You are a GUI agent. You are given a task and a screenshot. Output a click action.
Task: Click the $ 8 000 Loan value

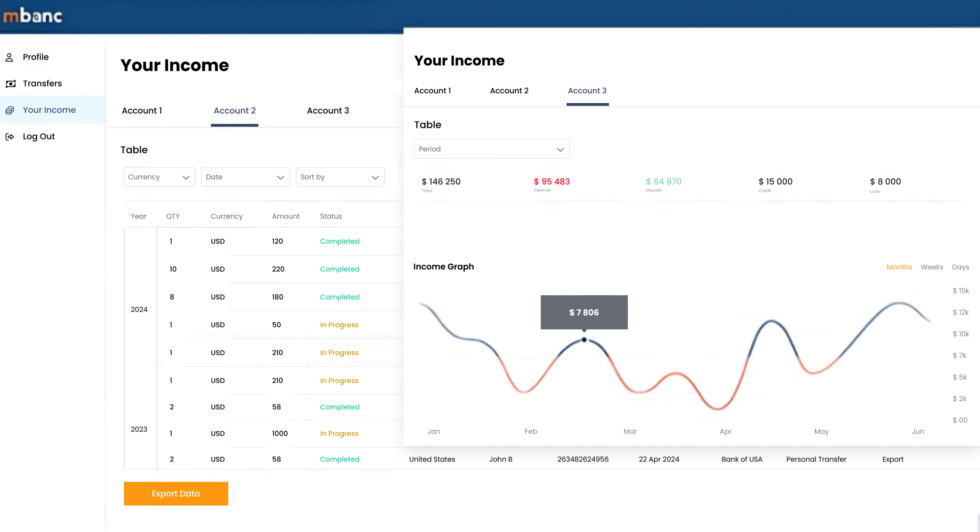(885, 182)
